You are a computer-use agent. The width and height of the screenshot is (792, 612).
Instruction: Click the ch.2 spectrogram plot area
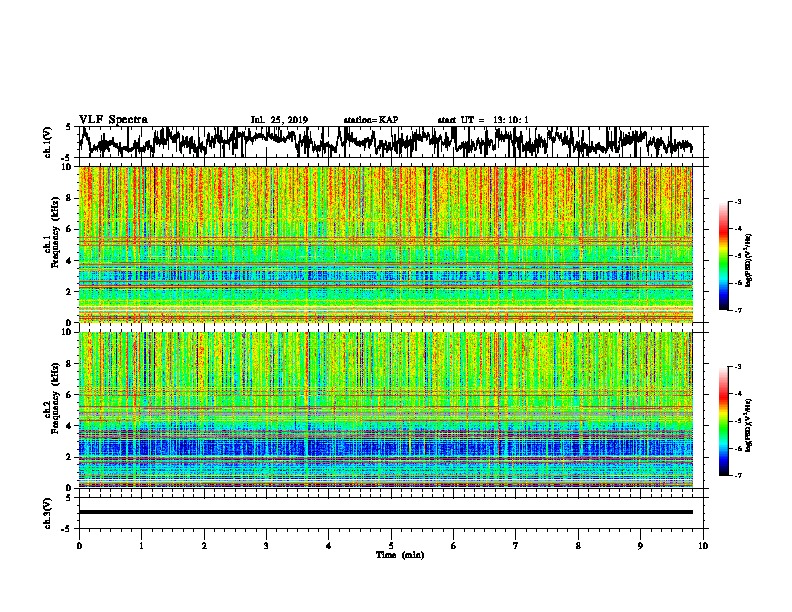click(386, 410)
